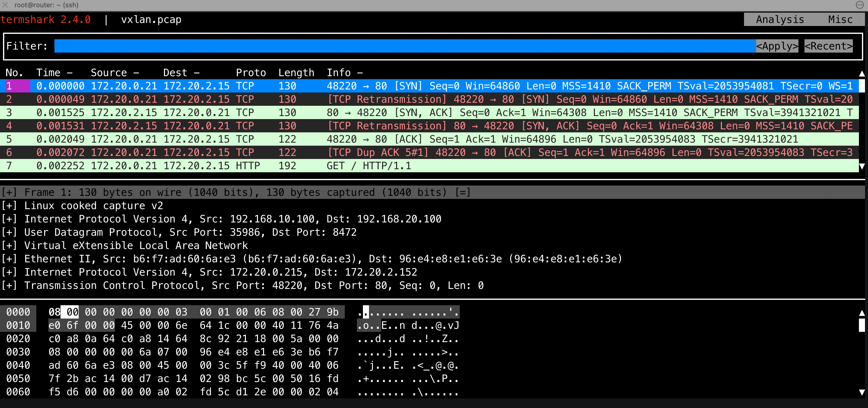The width and height of the screenshot is (868, 408).
Task: Open the Misc menu
Action: coord(840,20)
